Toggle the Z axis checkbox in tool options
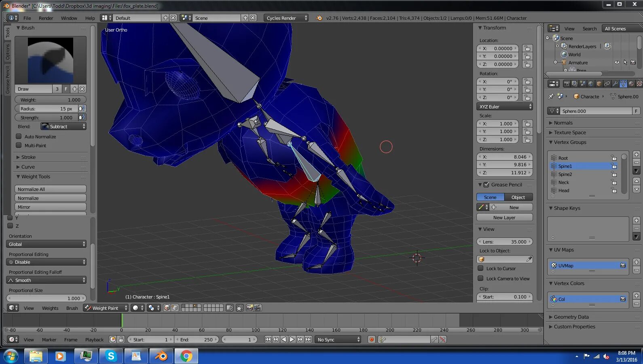Viewport: 643px width, 364px height. pyautogui.click(x=11, y=226)
